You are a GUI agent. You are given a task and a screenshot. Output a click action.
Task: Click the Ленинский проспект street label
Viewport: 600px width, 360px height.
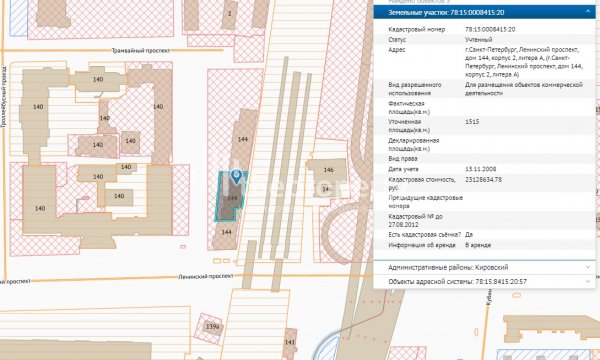[x=205, y=276]
